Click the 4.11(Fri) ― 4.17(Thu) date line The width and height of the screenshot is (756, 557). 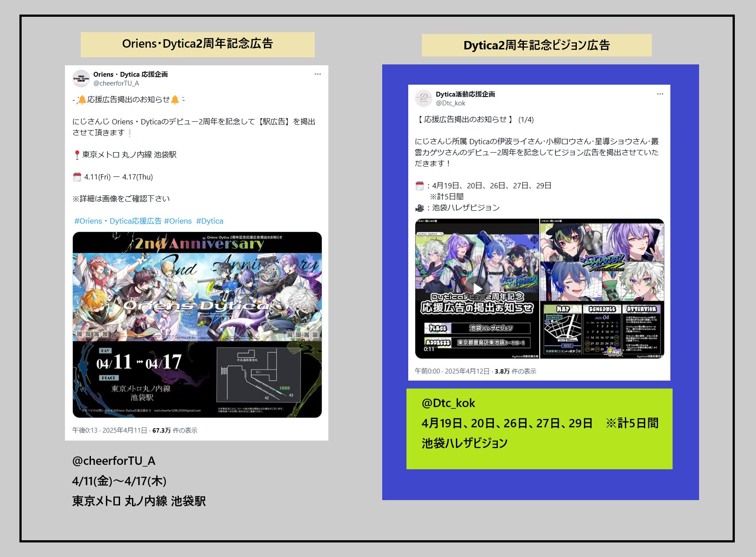point(113,177)
